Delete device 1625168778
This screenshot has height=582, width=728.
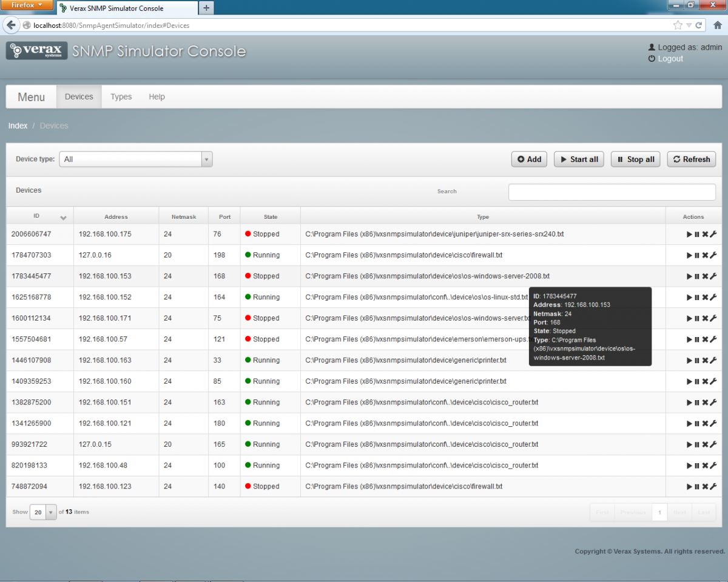[705, 297]
